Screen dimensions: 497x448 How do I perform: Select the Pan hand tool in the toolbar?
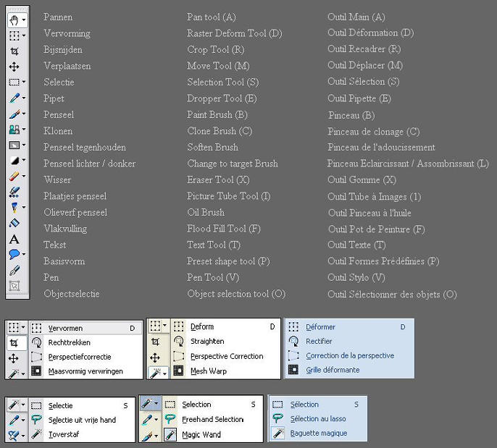[14, 19]
